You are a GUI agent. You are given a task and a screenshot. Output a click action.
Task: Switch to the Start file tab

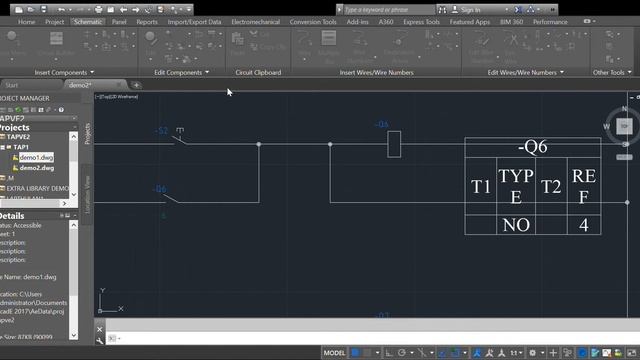[x=11, y=85]
